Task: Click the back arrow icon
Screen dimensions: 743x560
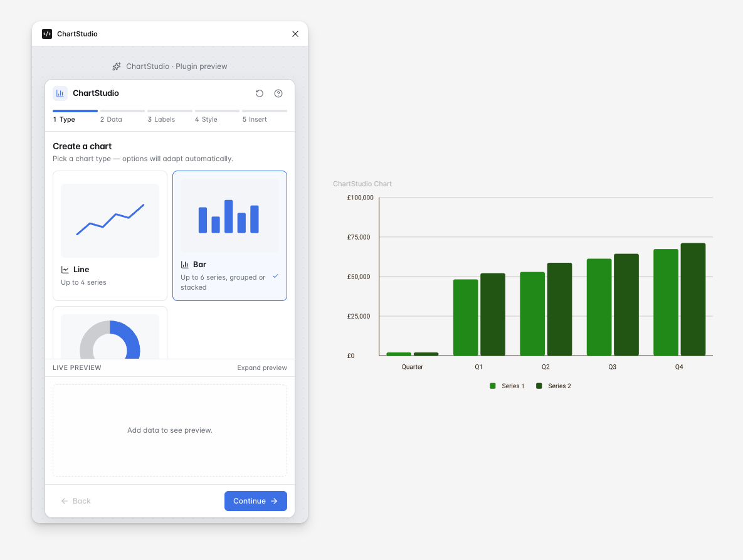Action: 65,501
